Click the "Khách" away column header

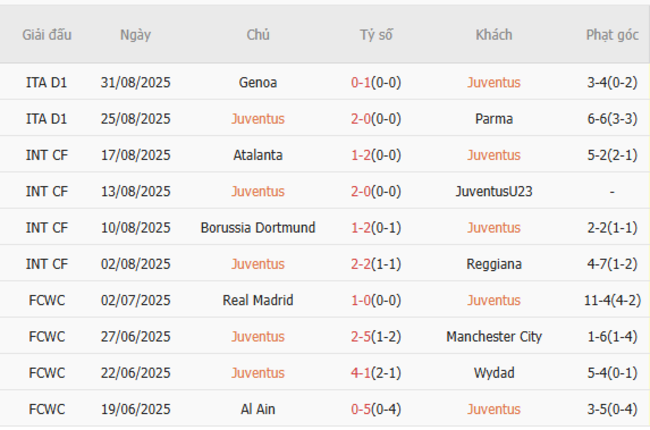494,35
